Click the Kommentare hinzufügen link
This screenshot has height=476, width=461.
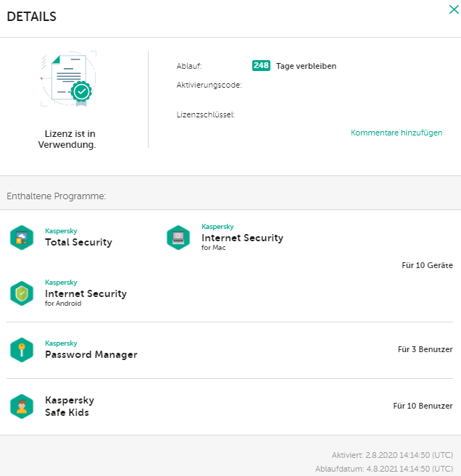[396, 133]
